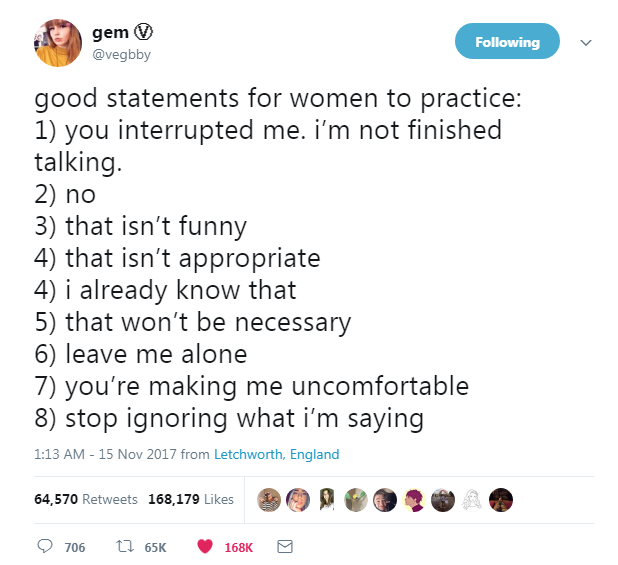Click the first liker avatar with striped shirt
Viewport: 618px width, 565px height.
[269, 499]
